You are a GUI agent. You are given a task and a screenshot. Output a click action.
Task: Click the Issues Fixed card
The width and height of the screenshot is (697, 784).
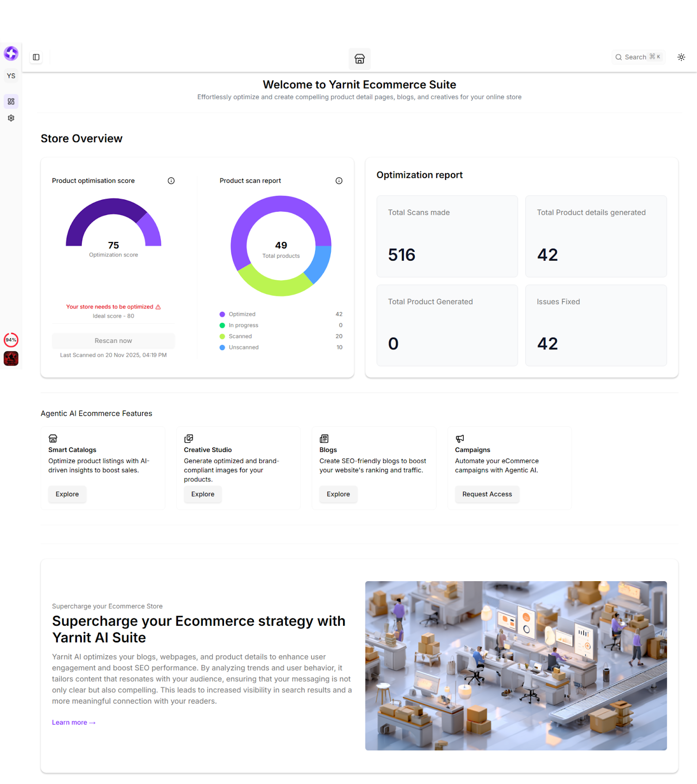[596, 325]
